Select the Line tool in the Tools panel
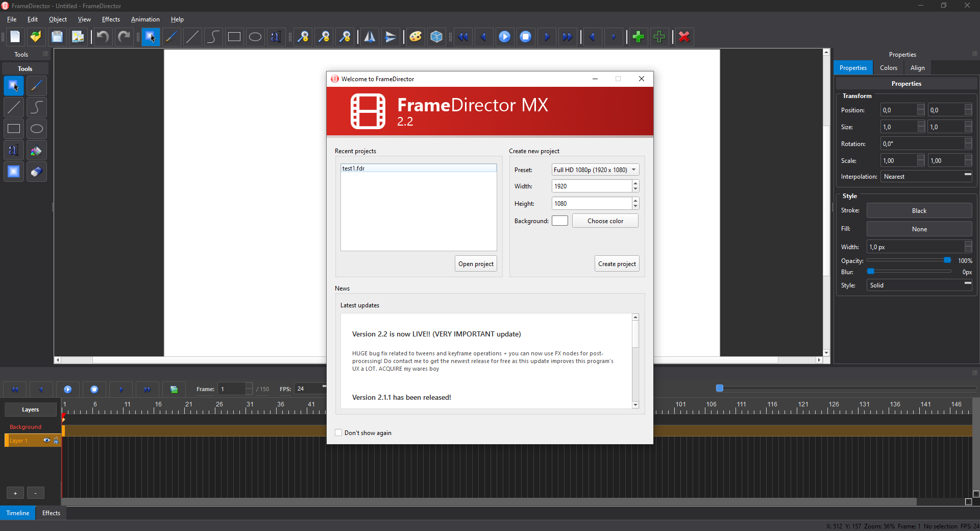 [x=14, y=107]
